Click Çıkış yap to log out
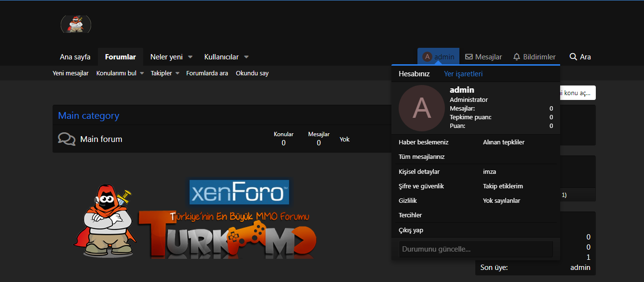 click(411, 230)
